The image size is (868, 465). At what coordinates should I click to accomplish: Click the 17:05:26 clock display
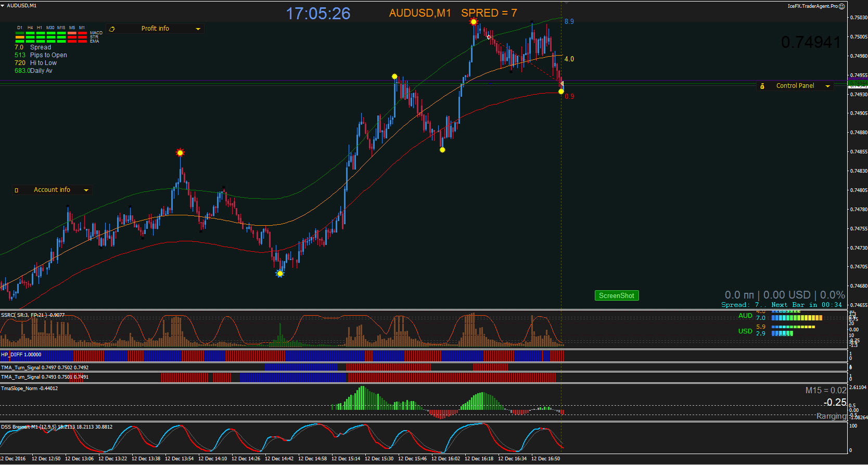(318, 14)
